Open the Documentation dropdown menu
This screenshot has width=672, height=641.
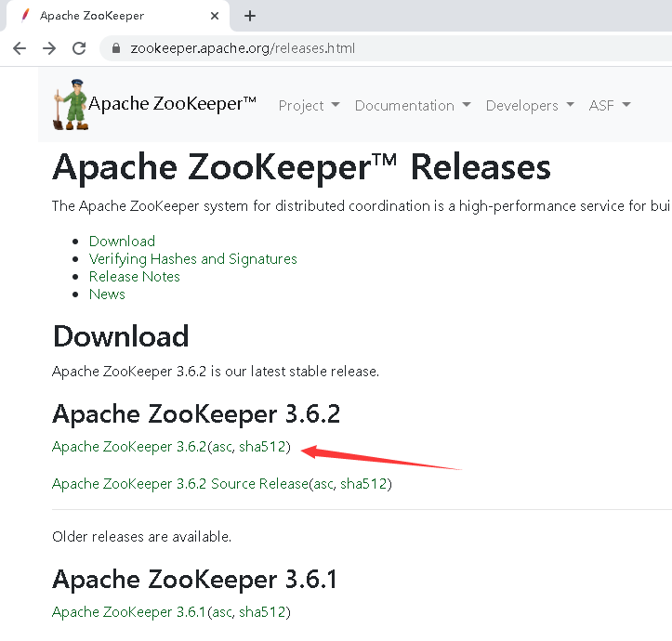point(412,106)
